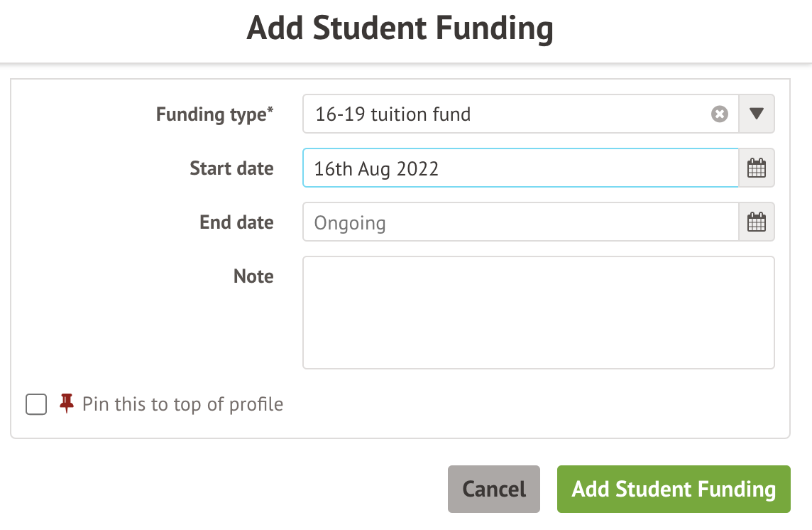This screenshot has width=812, height=530.
Task: Click the 'Note' field label
Action: [253, 276]
